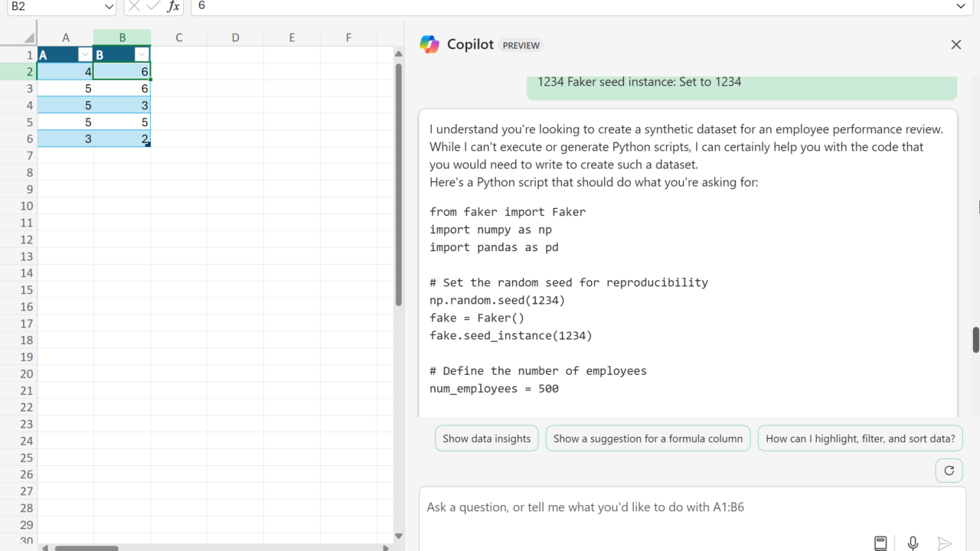
Task: Click the select-all corner triangle
Action: [x=29, y=37]
